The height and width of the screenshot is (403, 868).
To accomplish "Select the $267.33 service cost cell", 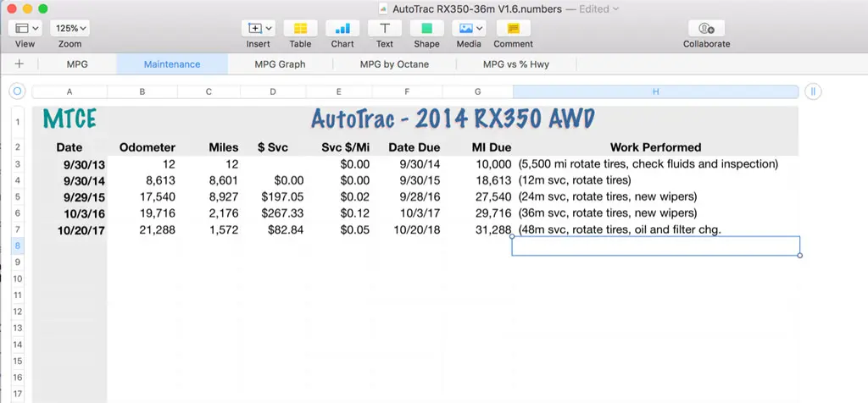I will [x=272, y=213].
